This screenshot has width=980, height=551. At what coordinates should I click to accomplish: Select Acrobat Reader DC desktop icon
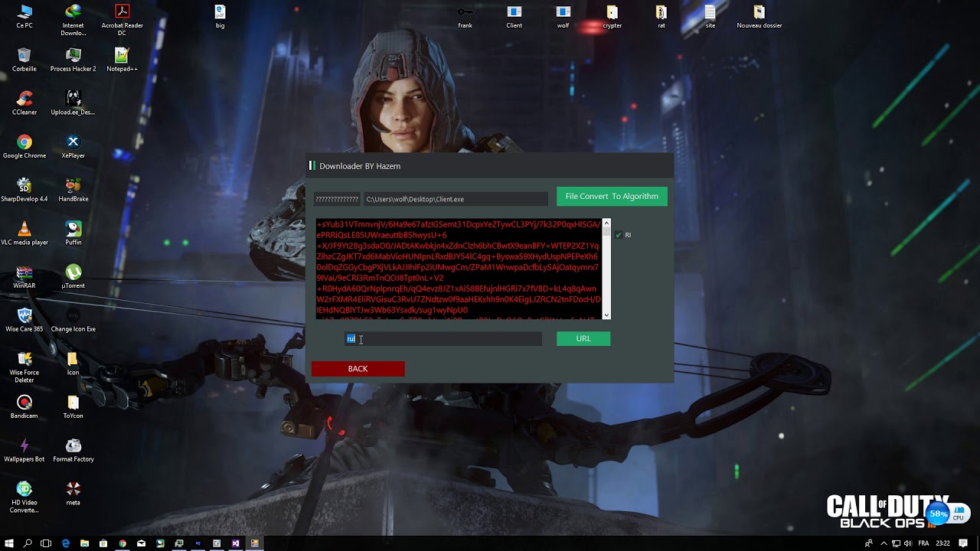(x=122, y=20)
